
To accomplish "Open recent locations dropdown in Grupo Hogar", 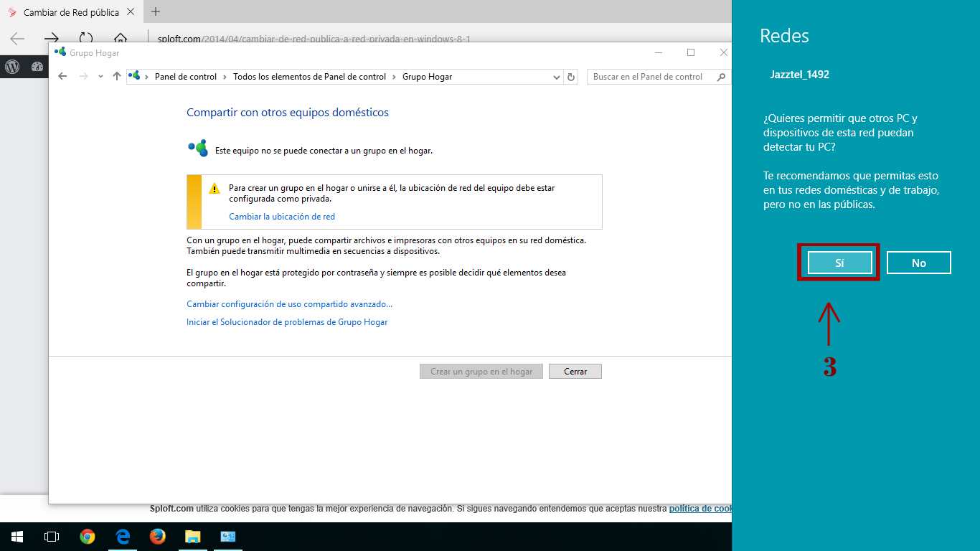I will click(x=100, y=77).
